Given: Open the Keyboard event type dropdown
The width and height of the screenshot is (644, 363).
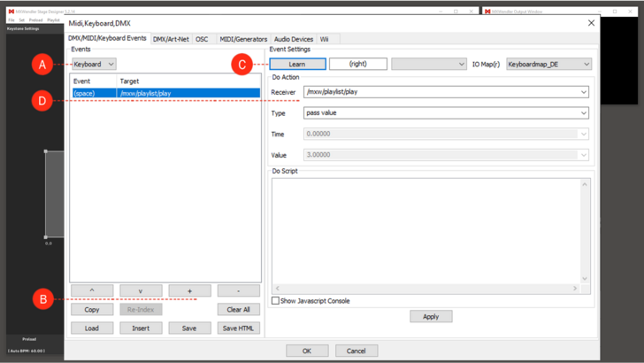Looking at the screenshot, I should tap(94, 64).
